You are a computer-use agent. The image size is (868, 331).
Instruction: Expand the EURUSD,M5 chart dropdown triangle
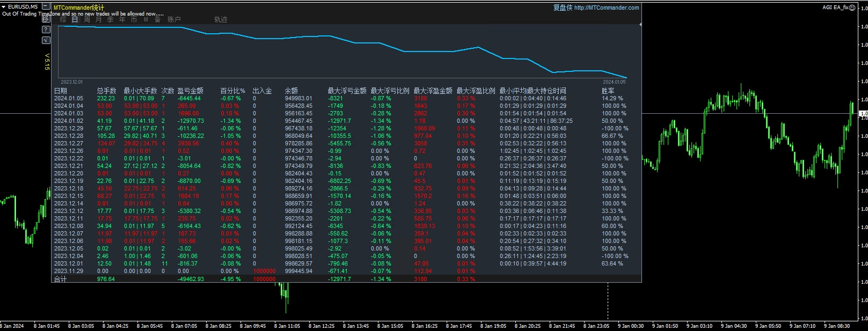4,7
